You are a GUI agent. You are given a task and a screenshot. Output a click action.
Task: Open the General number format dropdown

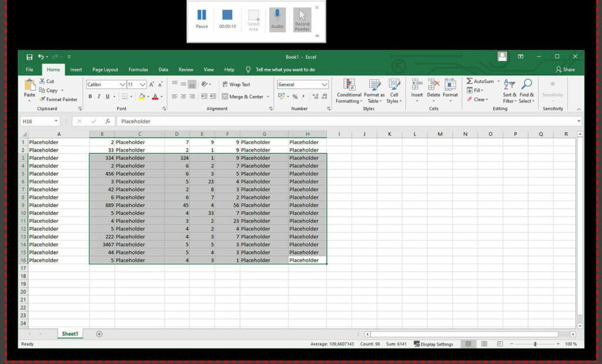325,85
